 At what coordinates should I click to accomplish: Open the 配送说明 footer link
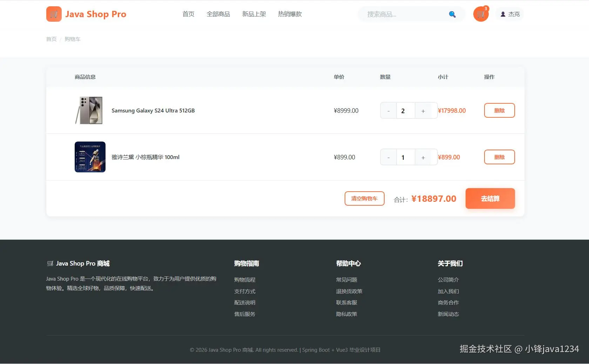point(245,302)
